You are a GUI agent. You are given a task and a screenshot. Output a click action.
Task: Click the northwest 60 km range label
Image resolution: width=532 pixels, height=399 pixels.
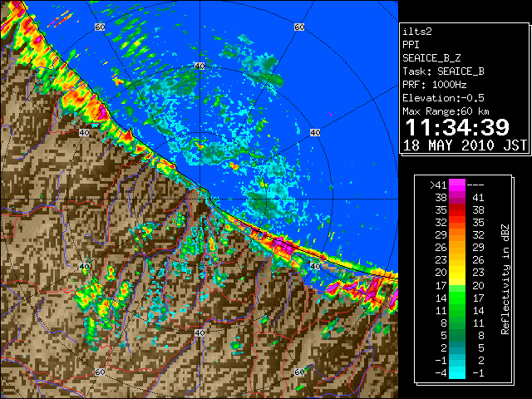pos(100,27)
